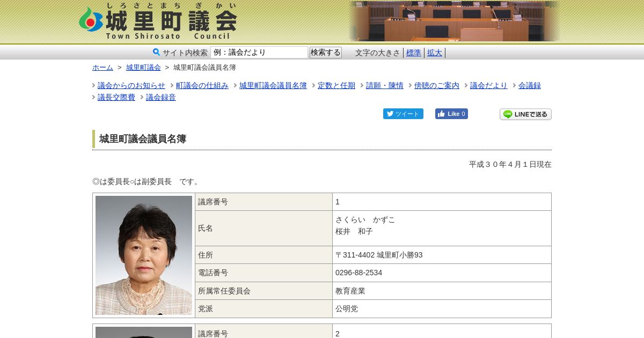
Task: Click the reading さくらい かずこ
Action: tap(365, 219)
